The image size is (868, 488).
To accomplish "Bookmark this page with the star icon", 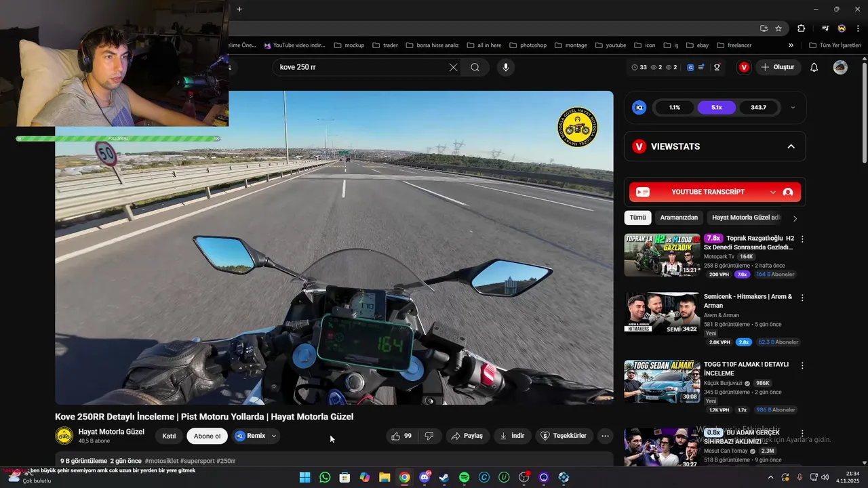I will 778,28.
